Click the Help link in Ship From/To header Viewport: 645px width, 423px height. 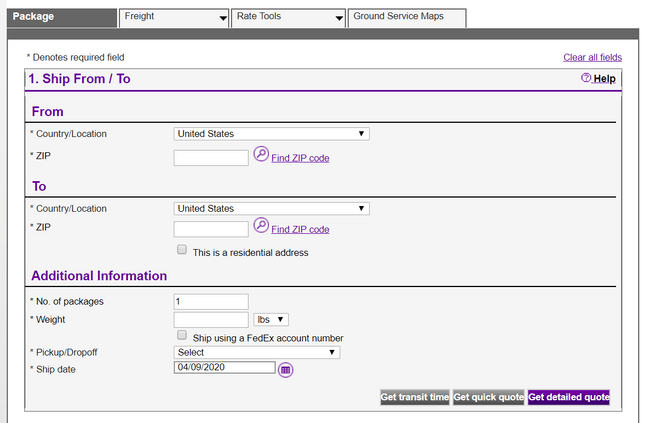click(604, 79)
